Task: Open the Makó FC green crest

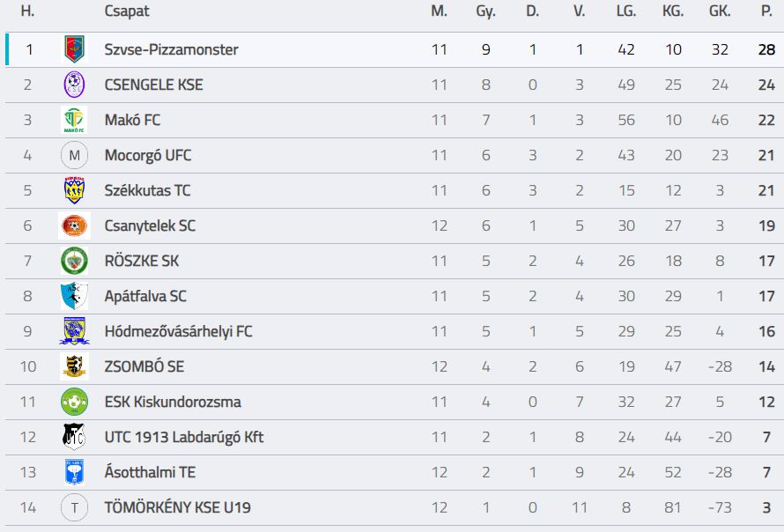Action: (75, 120)
